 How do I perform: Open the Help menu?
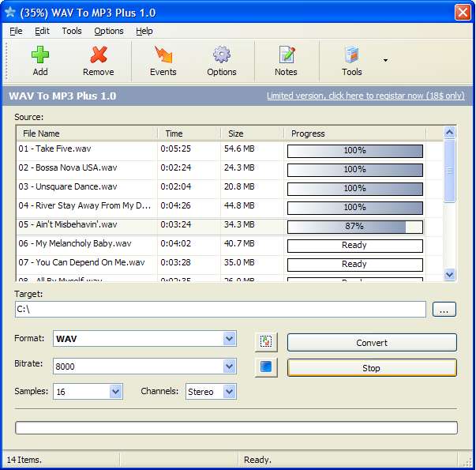click(x=144, y=31)
